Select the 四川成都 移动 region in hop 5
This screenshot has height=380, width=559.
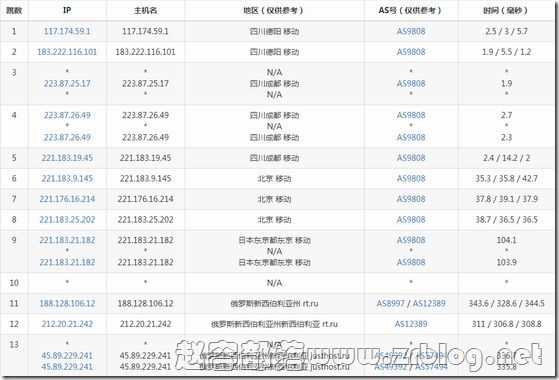(x=274, y=158)
